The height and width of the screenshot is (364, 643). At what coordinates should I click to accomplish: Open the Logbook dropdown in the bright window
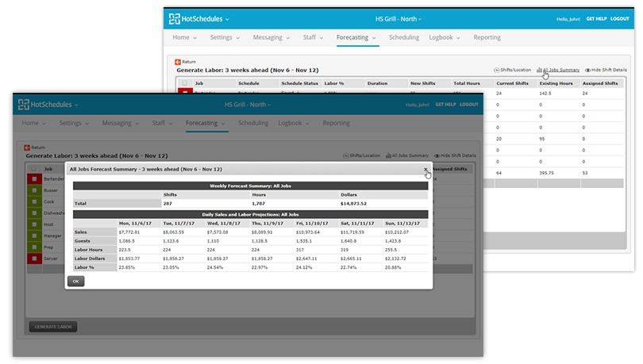pos(444,37)
